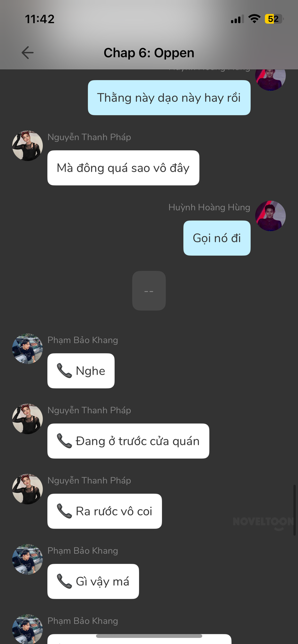Tap phone icon in "Ra rước vô coi"
The width and height of the screenshot is (298, 644).
(x=64, y=511)
